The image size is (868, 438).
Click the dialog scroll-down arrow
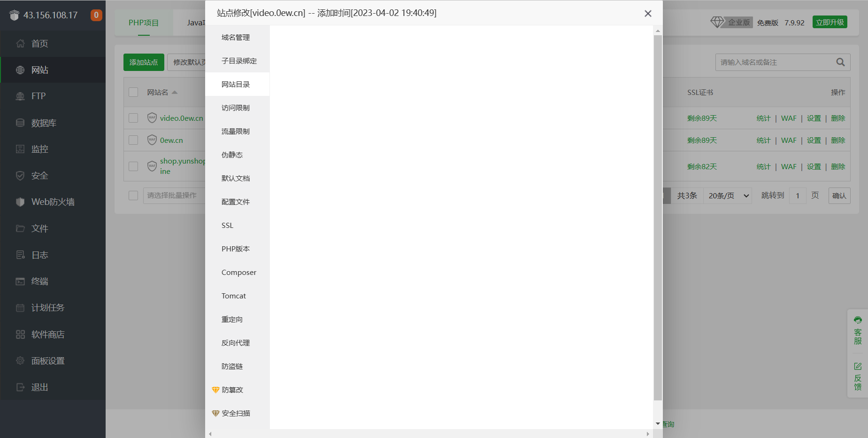click(658, 424)
